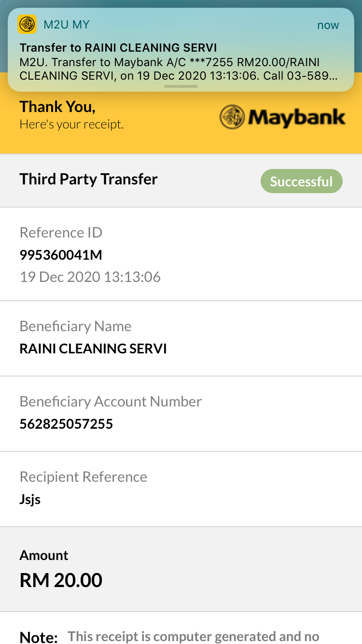Tap the notification grabber handle
Image resolution: width=362 pixels, height=644 pixels.
click(x=181, y=86)
